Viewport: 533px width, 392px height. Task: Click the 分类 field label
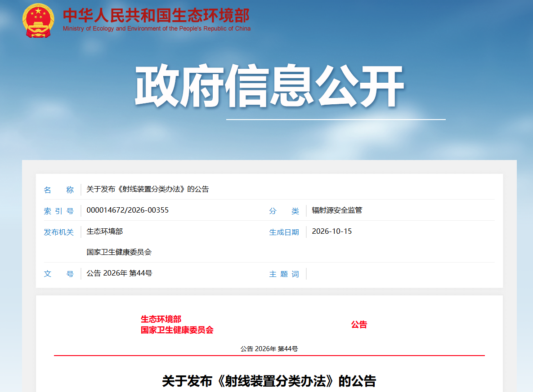tap(284, 211)
